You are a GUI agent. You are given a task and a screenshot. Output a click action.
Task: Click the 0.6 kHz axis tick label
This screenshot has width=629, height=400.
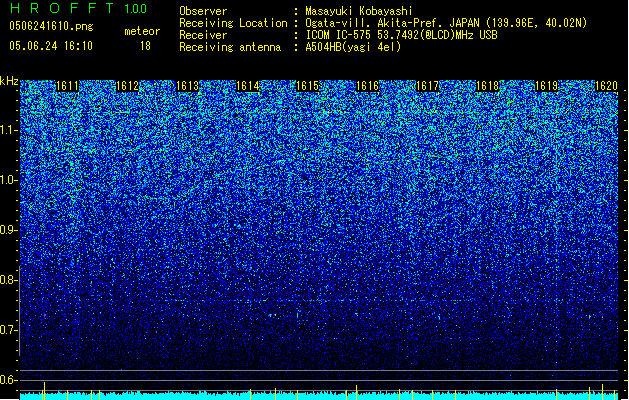point(8,380)
